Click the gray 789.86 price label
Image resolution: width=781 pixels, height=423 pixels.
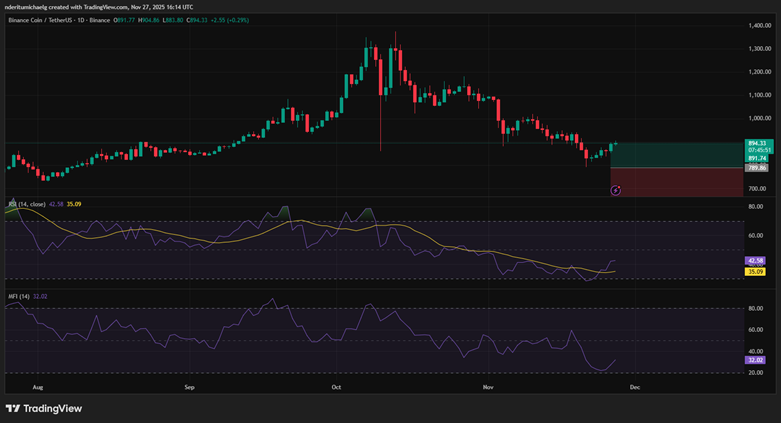(757, 168)
